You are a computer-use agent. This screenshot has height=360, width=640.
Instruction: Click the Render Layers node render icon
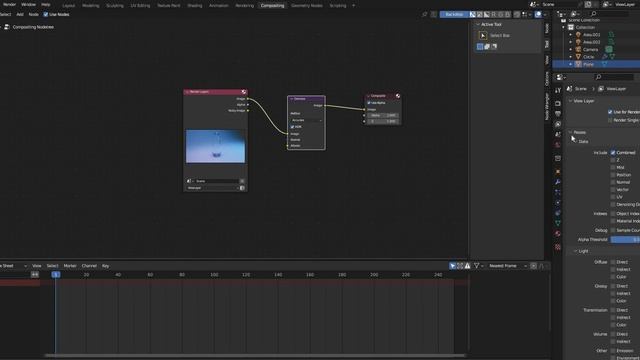coord(244,92)
